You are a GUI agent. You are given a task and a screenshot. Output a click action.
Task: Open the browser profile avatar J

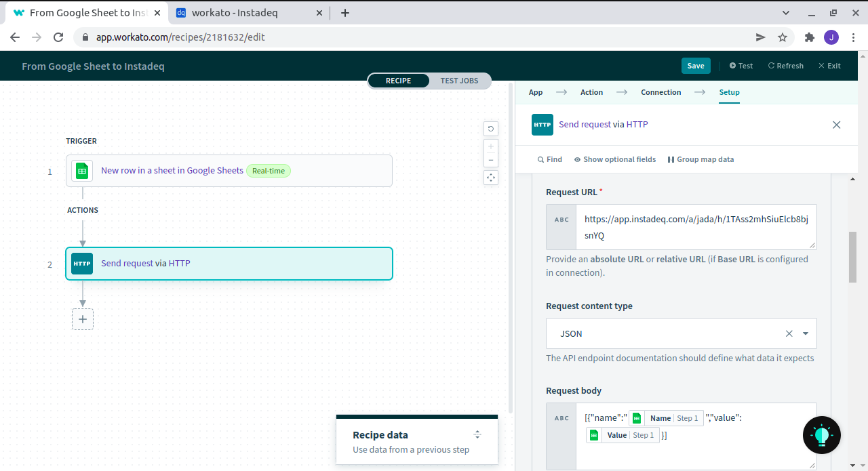pos(831,37)
